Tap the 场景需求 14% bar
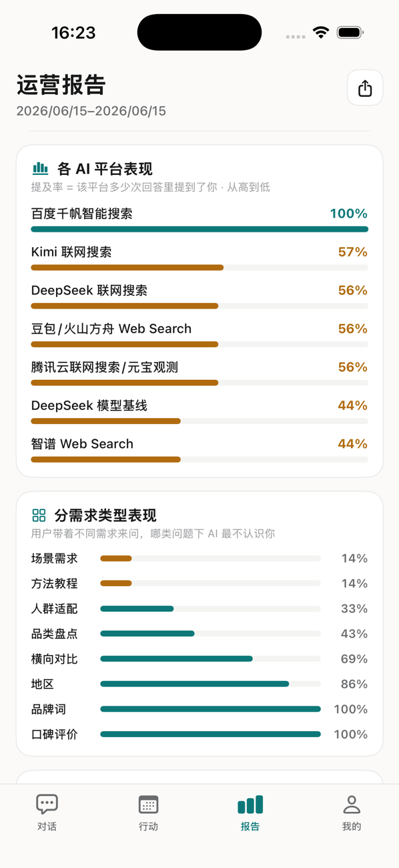This screenshot has width=399, height=868. click(x=210, y=558)
